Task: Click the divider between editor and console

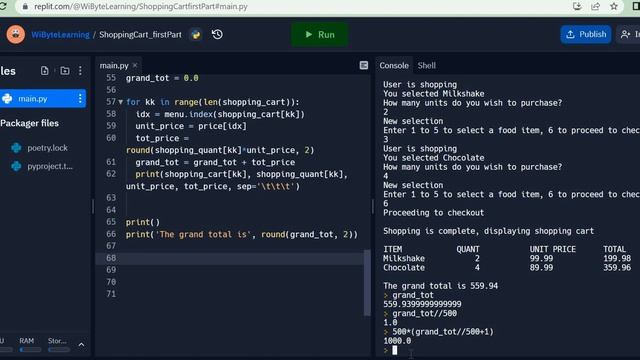Action: 373,206
